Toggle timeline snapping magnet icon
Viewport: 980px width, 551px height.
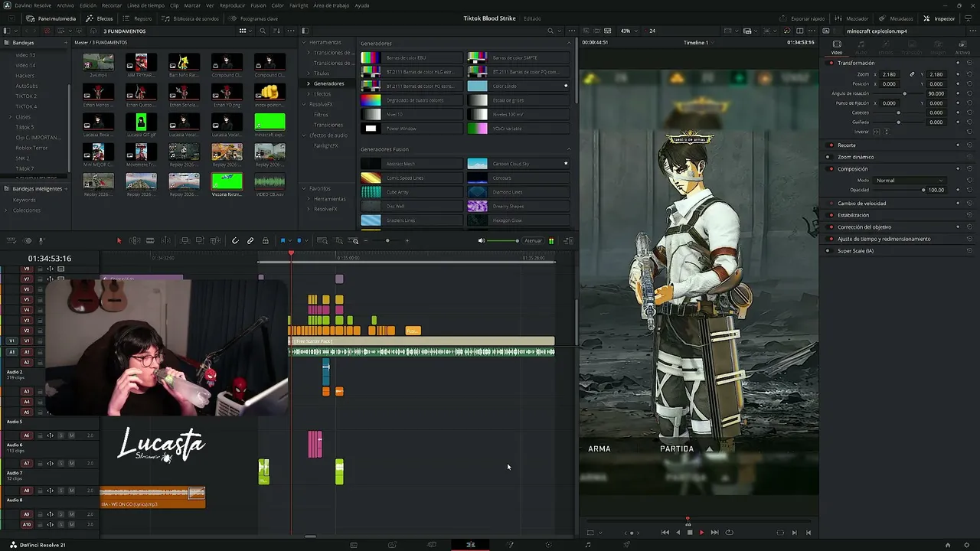coord(235,241)
